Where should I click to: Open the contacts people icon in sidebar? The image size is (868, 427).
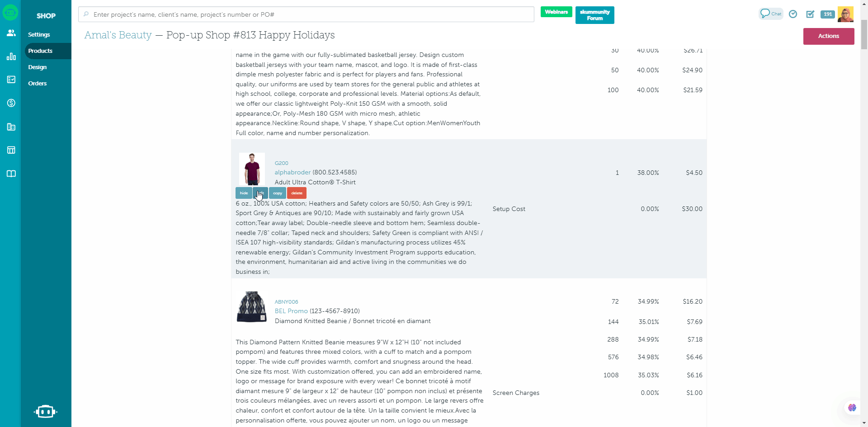point(11,33)
